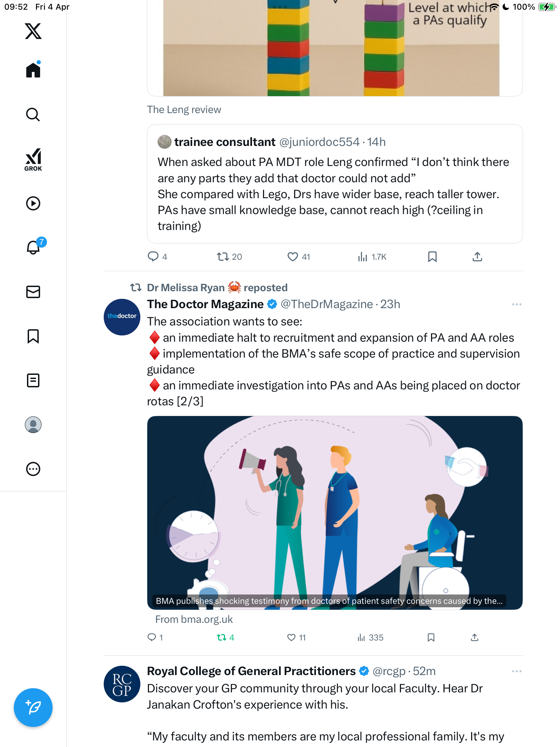
Task: Go to Home tab in sidebar
Action: click(33, 70)
